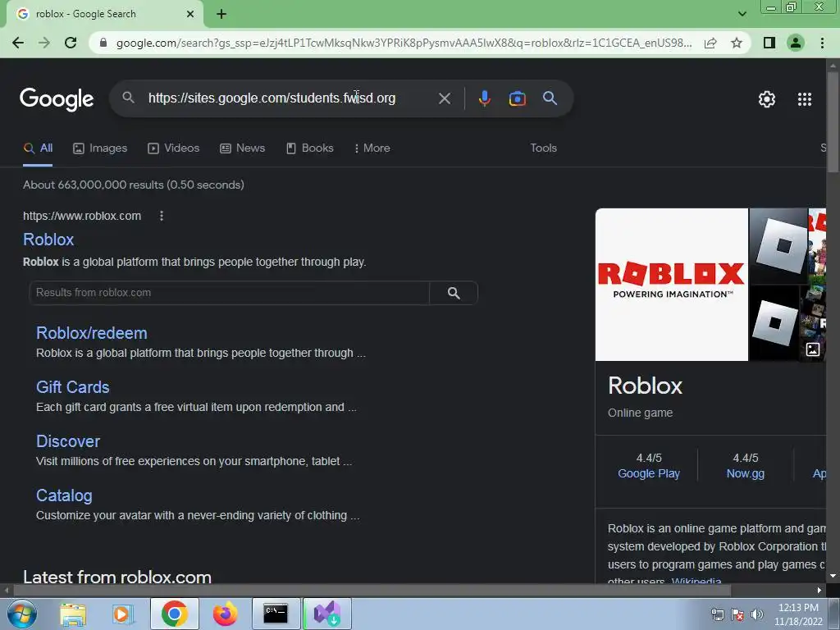The image size is (840, 630).
Task: Open the command prompt taskbar window
Action: point(276,614)
